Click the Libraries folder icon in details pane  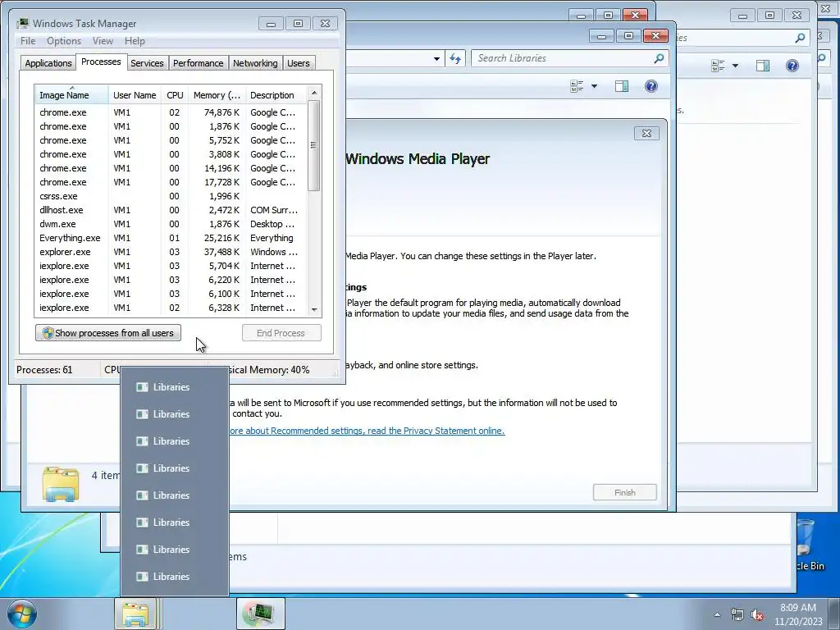[61, 484]
